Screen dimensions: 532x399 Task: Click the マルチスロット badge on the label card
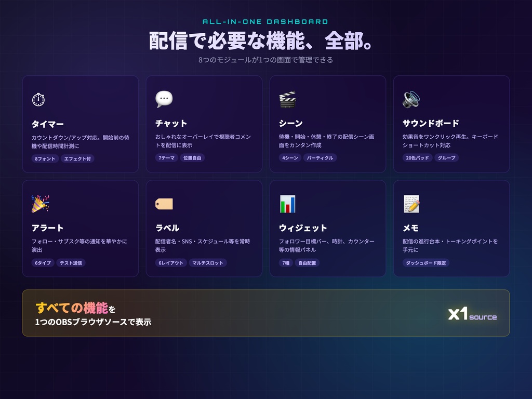coord(209,262)
